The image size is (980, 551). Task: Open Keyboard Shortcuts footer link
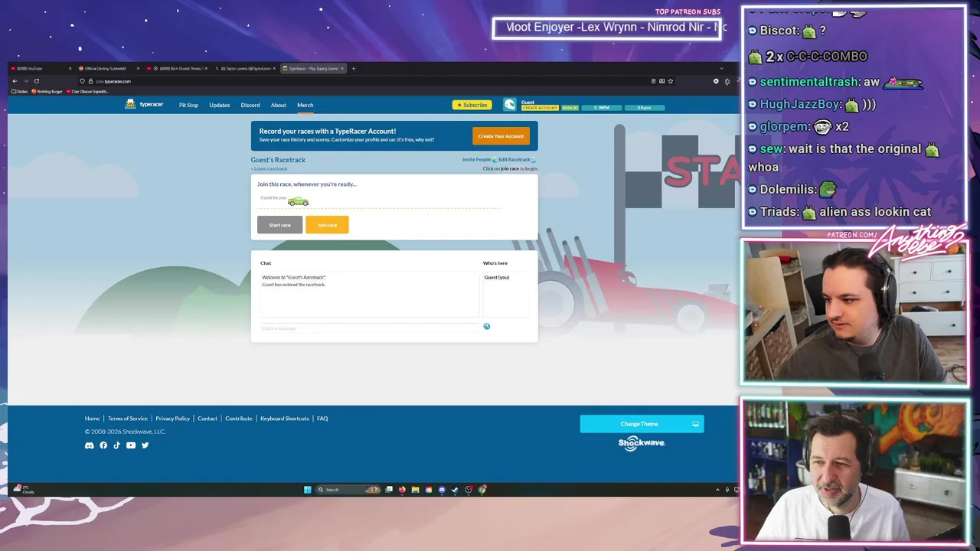(285, 419)
